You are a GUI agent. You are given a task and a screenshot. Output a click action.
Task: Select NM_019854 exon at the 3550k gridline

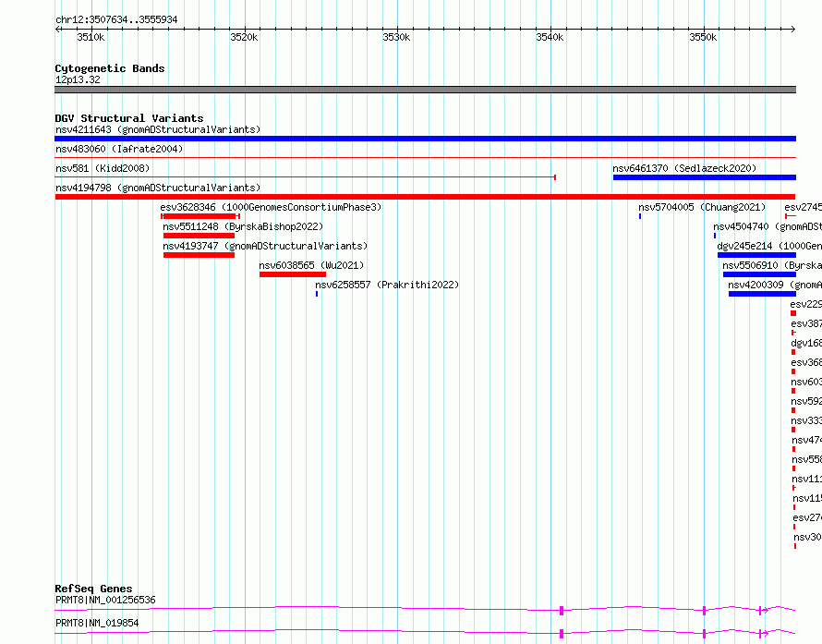coord(704,634)
